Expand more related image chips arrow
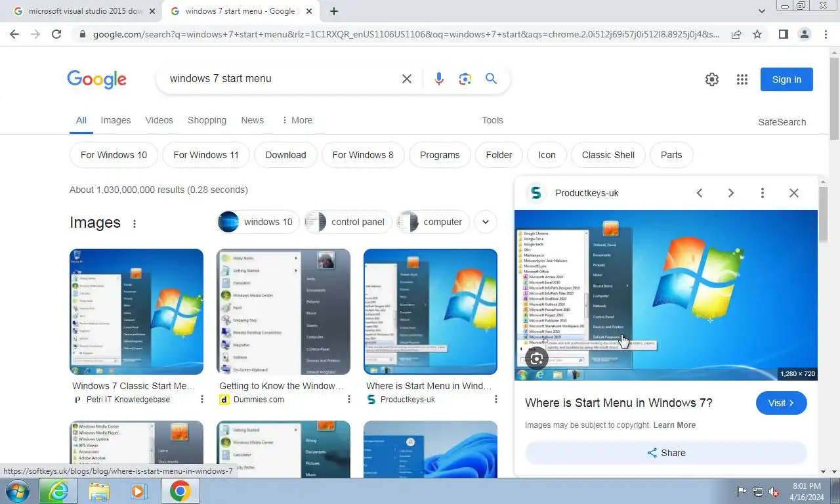Viewport: 840px width, 504px height. click(486, 222)
